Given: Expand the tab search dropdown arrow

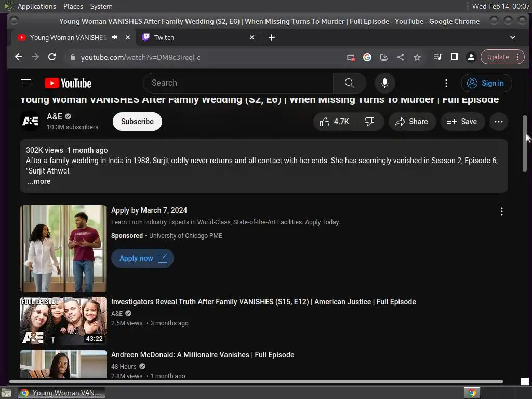Looking at the screenshot, I should (x=513, y=37).
